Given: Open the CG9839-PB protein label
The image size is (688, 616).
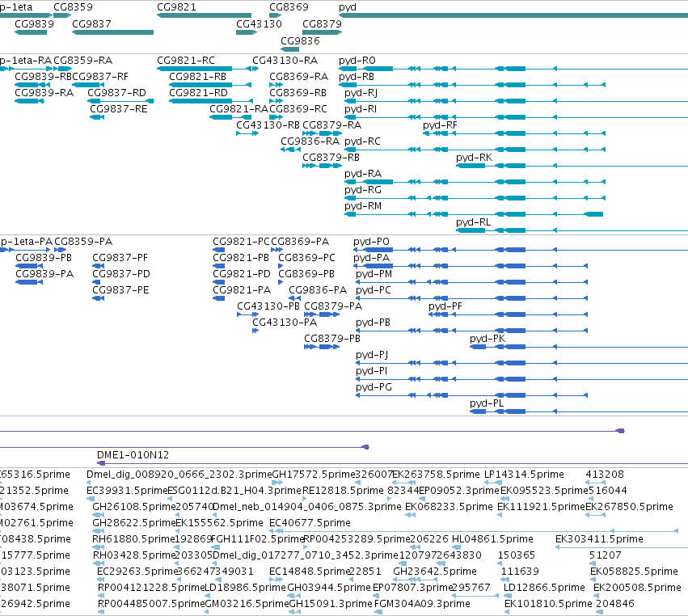Looking at the screenshot, I should 44,258.
